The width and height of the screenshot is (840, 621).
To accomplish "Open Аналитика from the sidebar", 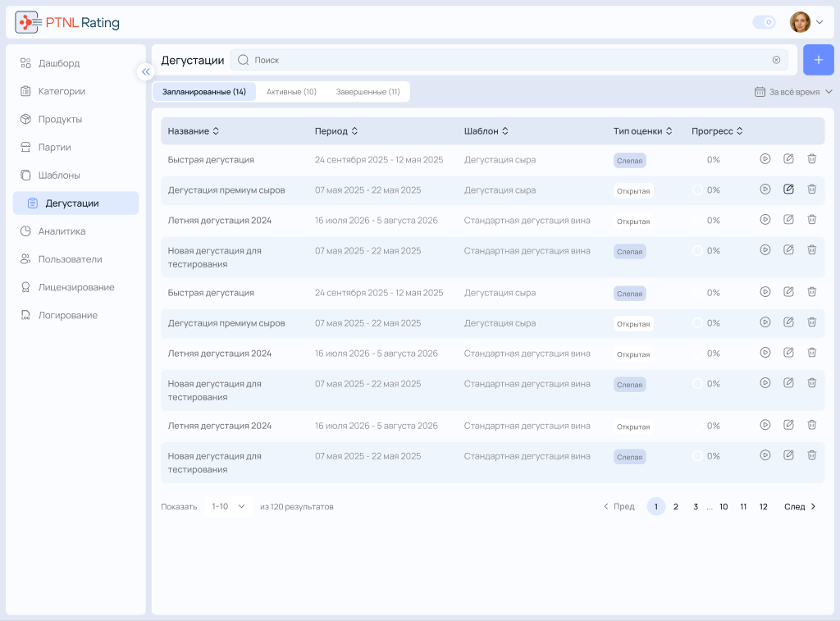I will 62,231.
